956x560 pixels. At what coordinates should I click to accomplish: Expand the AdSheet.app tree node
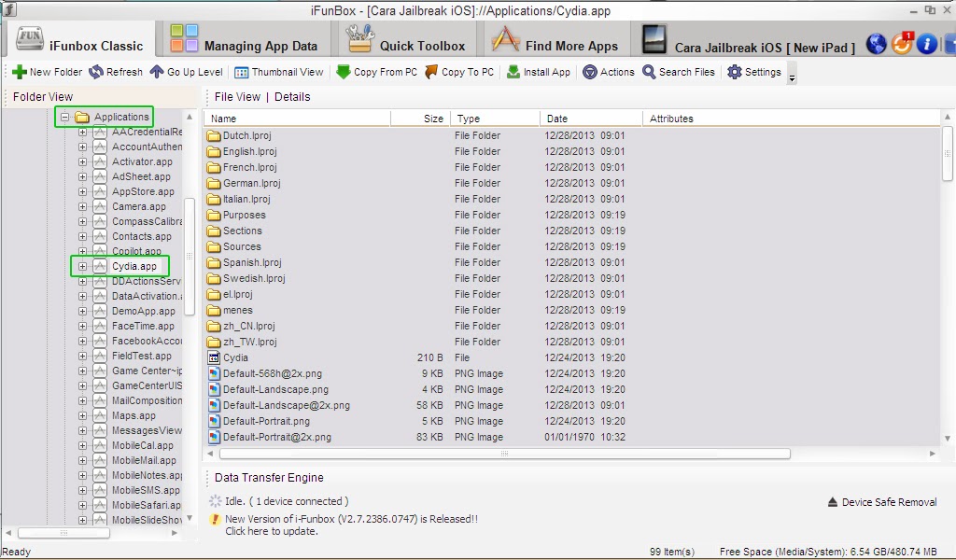click(82, 176)
